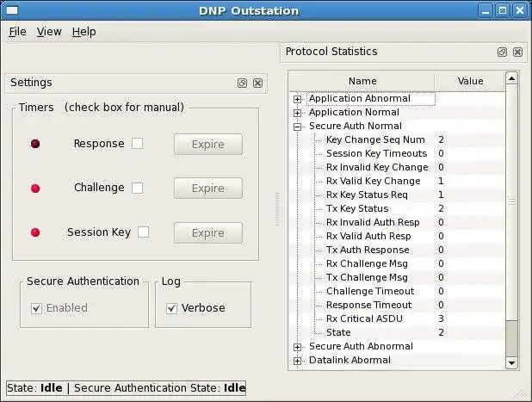Expand the Application Abnormal tree node
532x402 pixels.
[x=298, y=99]
